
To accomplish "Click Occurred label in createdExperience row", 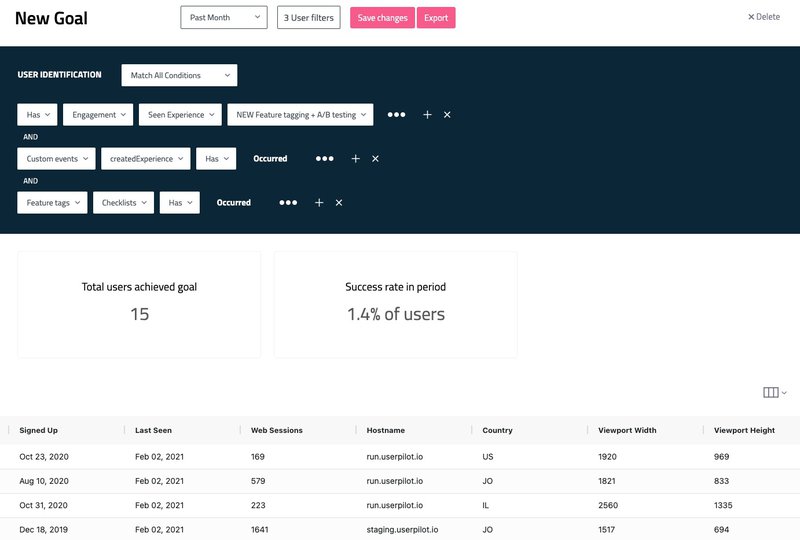I will click(x=270, y=159).
